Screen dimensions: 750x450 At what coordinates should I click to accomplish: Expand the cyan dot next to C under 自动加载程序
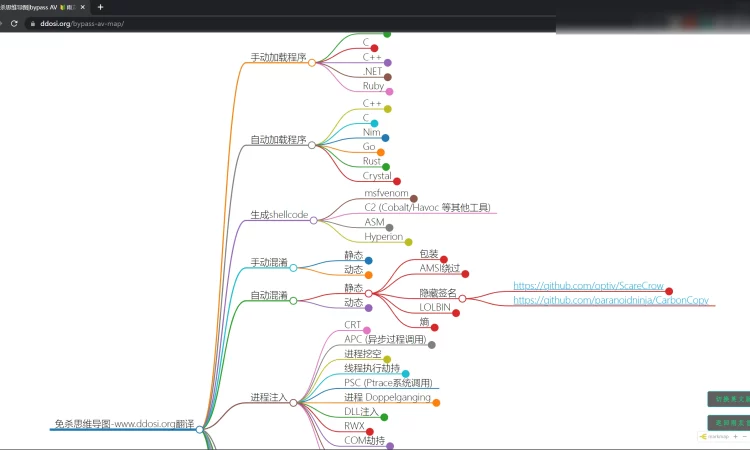pyautogui.click(x=374, y=123)
